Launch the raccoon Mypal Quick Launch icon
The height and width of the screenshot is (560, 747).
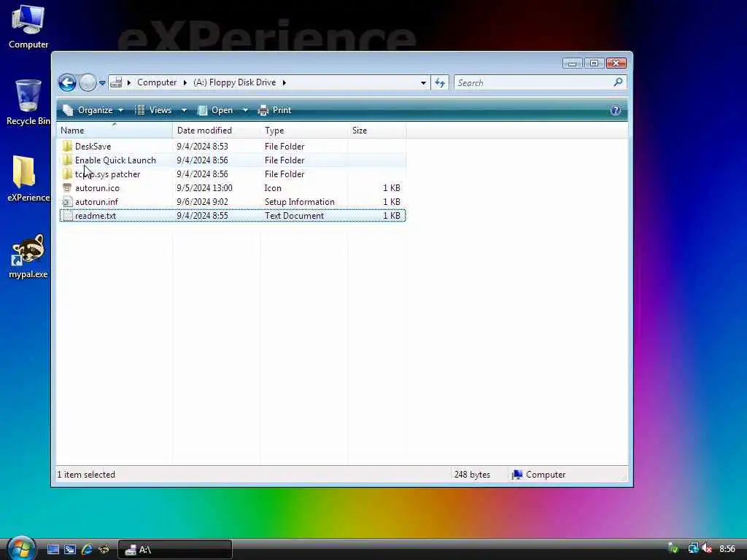click(x=104, y=550)
